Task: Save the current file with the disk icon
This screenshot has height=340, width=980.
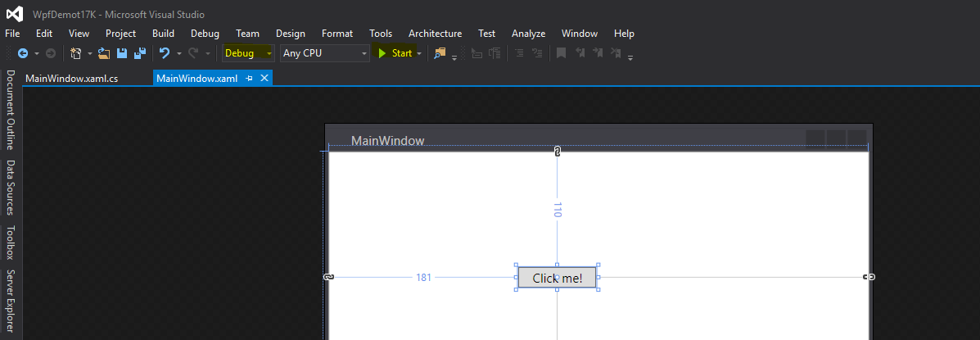Action: pyautogui.click(x=122, y=53)
